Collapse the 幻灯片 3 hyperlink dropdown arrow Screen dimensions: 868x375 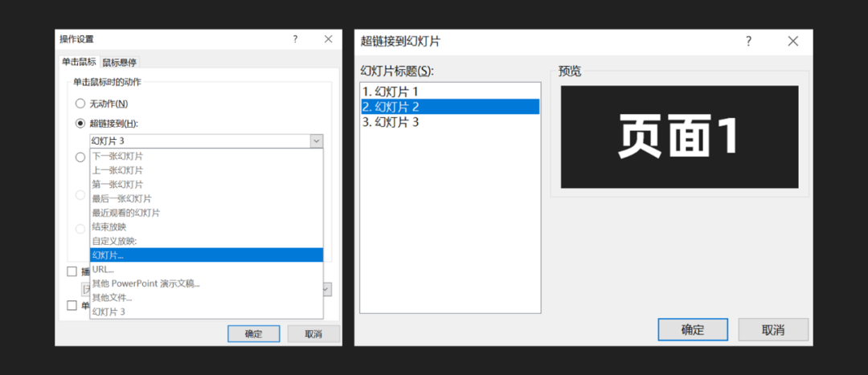coord(316,141)
